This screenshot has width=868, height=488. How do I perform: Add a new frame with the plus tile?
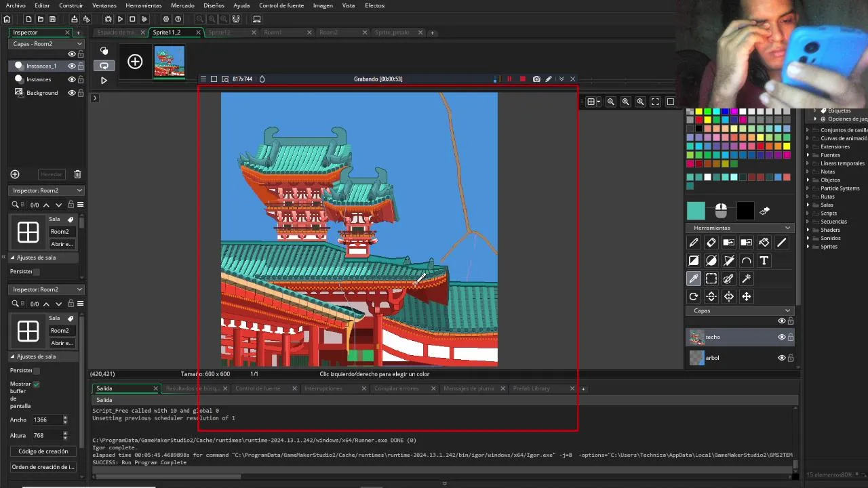pyautogui.click(x=135, y=62)
